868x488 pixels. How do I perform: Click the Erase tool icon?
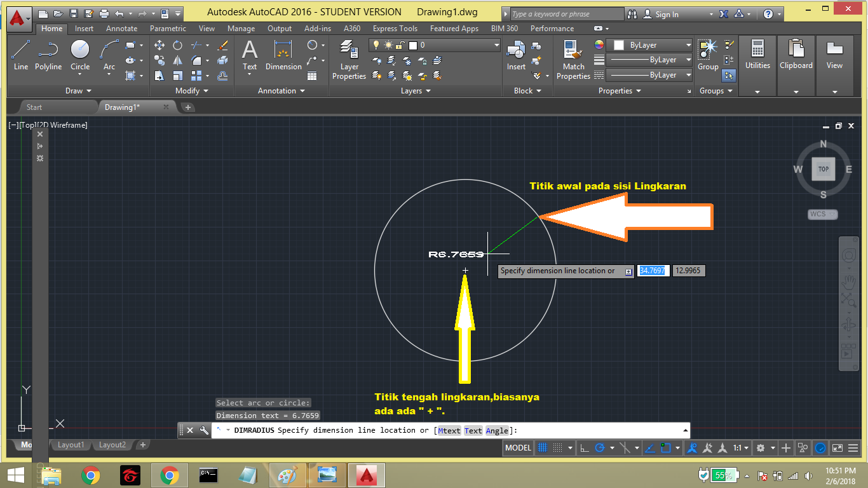pos(222,46)
